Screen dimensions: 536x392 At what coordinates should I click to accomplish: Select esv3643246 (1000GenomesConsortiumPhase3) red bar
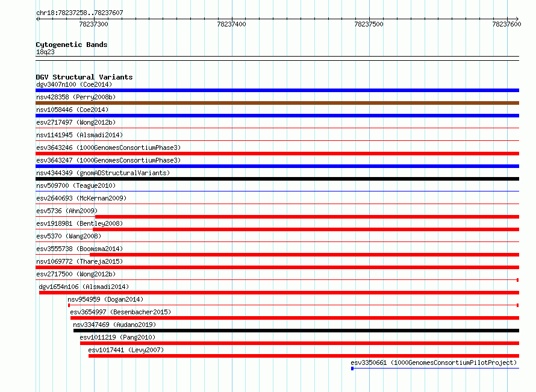[x=277, y=154]
